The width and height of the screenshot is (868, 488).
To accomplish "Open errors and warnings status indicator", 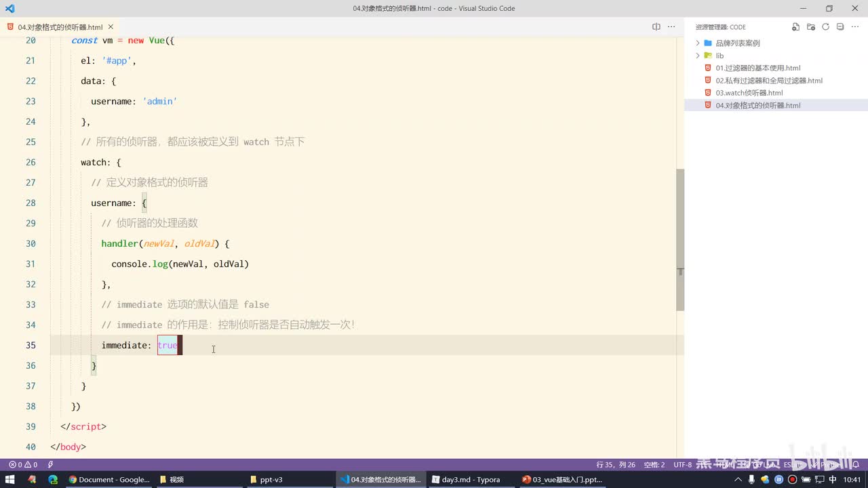I will click(22, 464).
